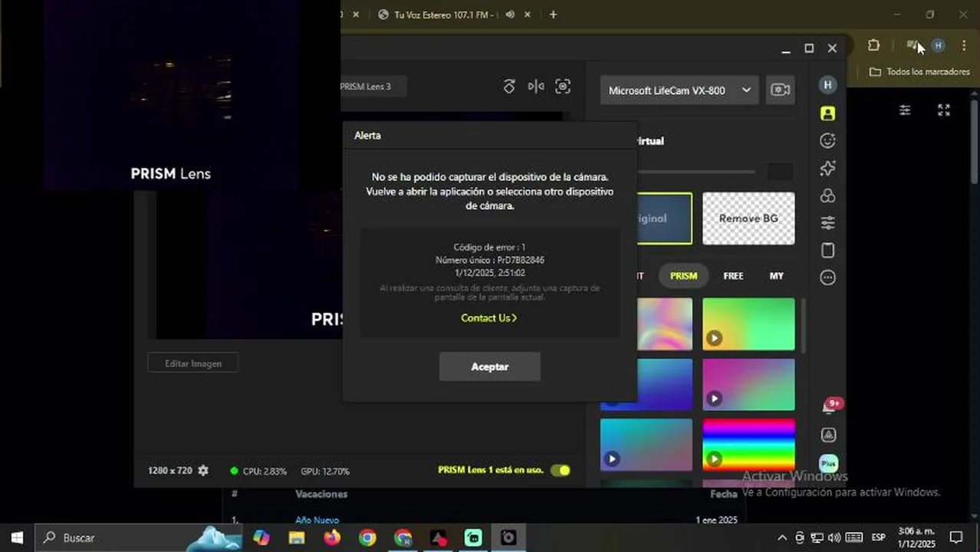Image resolution: width=980 pixels, height=552 pixels.
Task: Open the more options ellipsis icon in sidebar
Action: (827, 278)
